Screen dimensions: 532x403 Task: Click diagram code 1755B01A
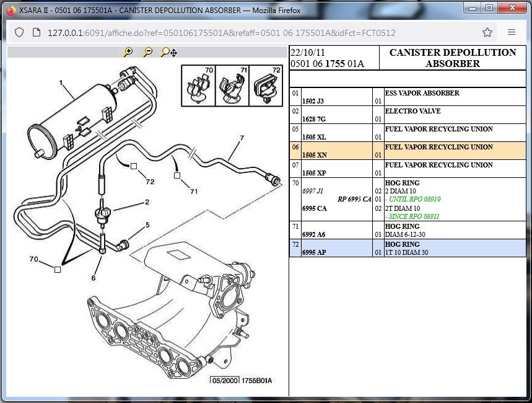point(257,381)
